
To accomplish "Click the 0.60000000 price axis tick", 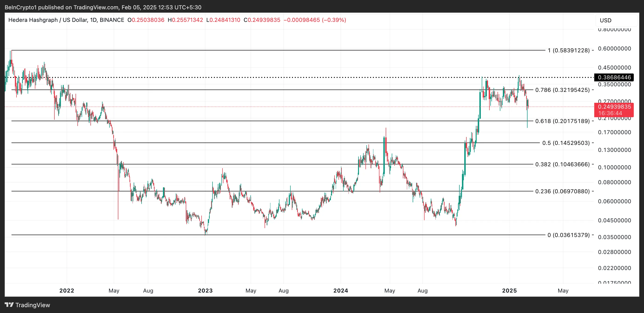I will (x=614, y=49).
